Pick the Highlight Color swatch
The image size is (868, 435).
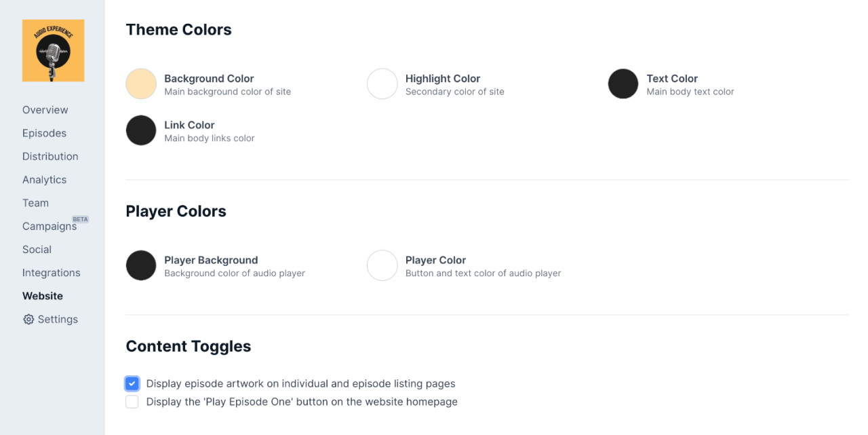[x=382, y=84]
